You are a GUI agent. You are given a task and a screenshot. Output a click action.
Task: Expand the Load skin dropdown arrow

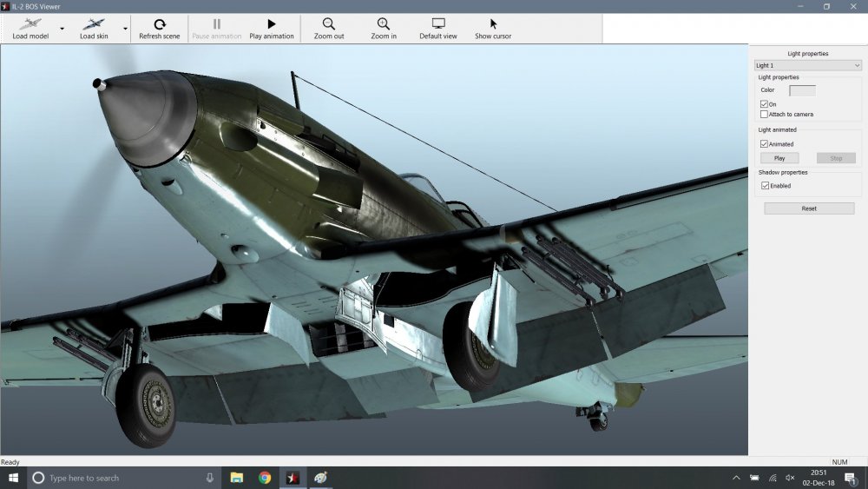pyautogui.click(x=125, y=29)
